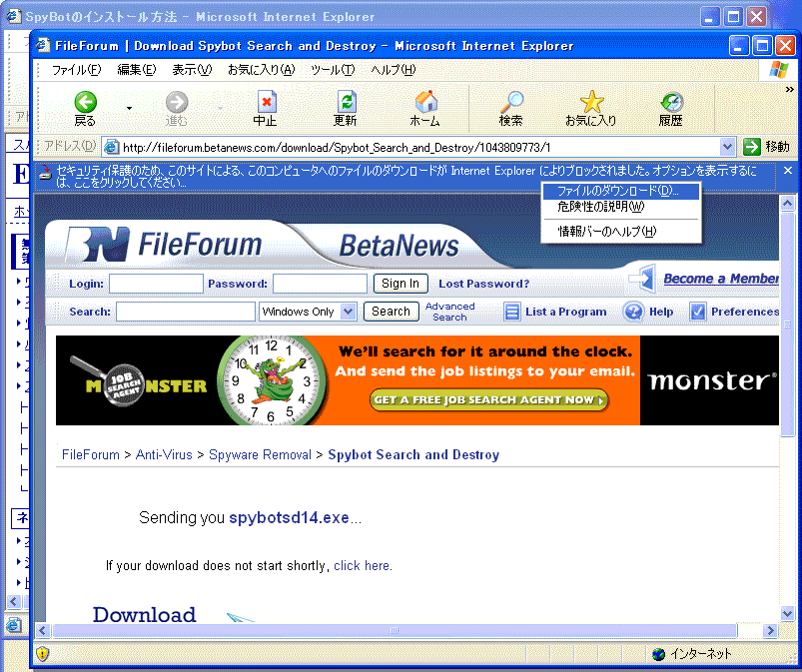Click the Monster banner clock image
The image size is (802, 672).
(272, 380)
